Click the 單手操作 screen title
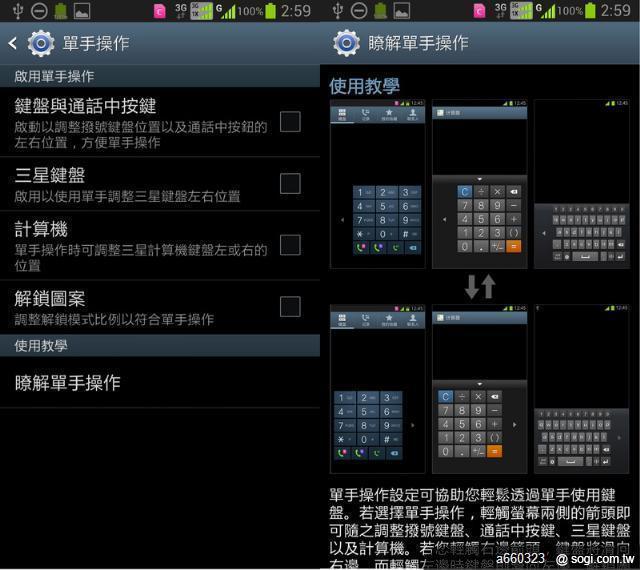Viewport: 640px width, 570px height. 96,43
